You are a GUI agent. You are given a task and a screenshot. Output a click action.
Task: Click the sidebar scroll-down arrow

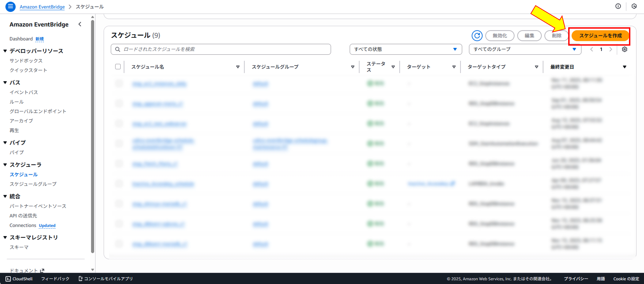pos(93,270)
